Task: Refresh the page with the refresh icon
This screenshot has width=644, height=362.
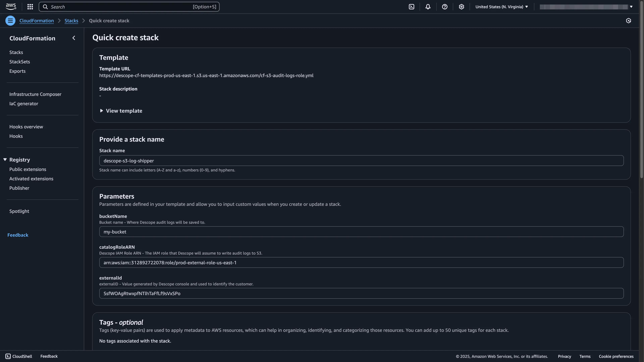Action: point(629,20)
